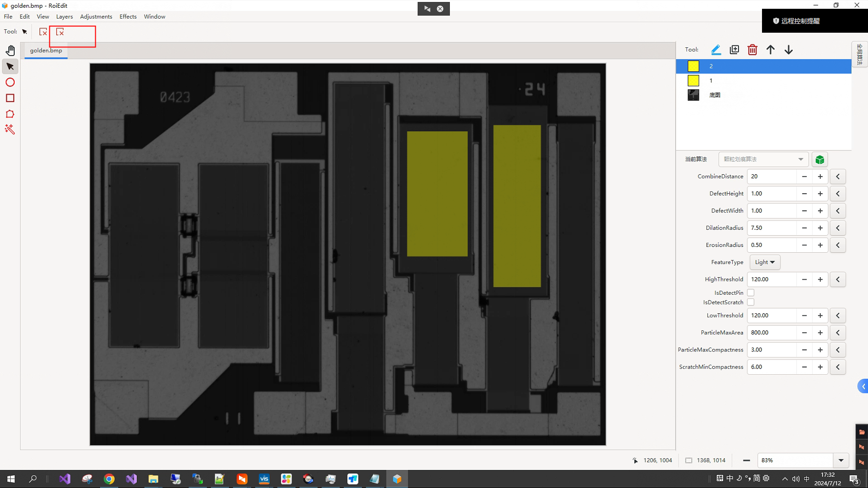Enable the IsDetectScratch checkbox

click(751, 303)
